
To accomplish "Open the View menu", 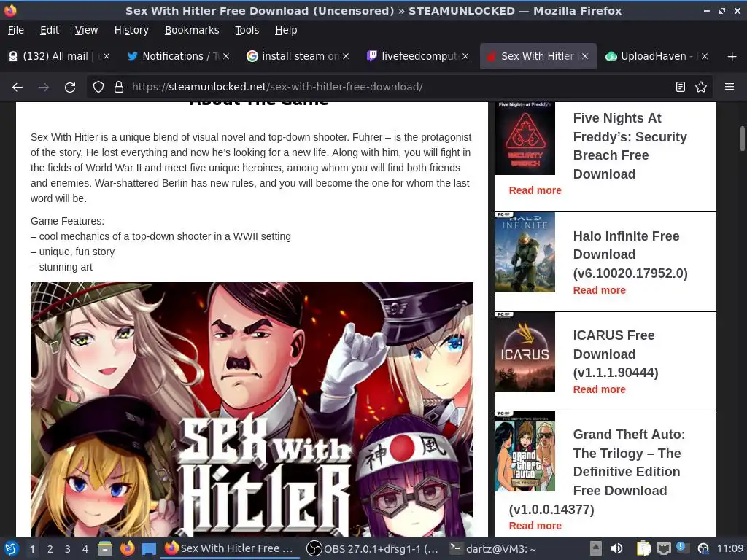I will [86, 30].
